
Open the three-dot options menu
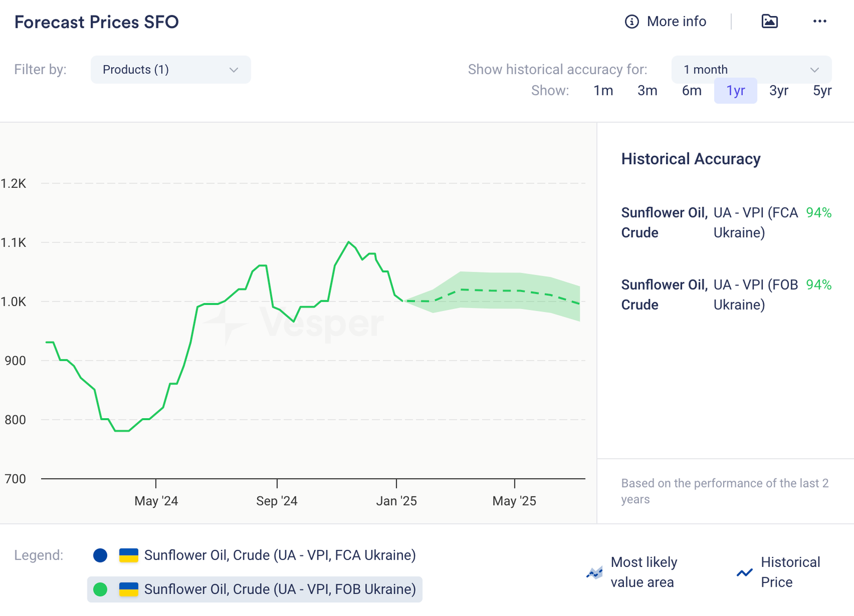pyautogui.click(x=819, y=21)
